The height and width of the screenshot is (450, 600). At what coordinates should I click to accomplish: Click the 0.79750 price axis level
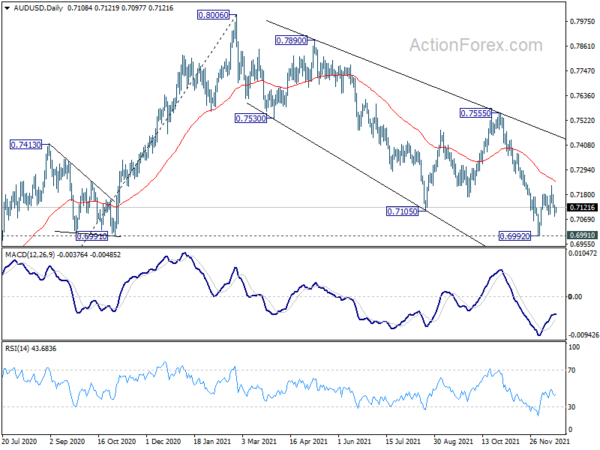582,21
